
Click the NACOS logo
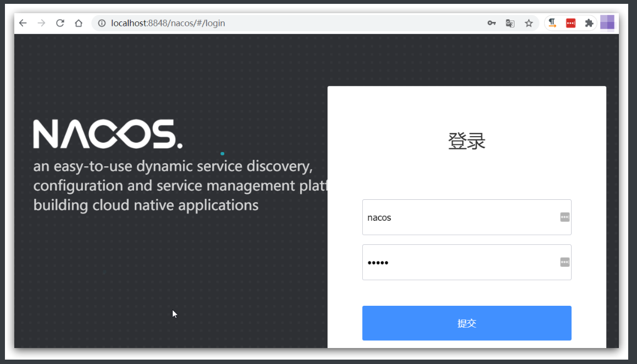coord(108,134)
